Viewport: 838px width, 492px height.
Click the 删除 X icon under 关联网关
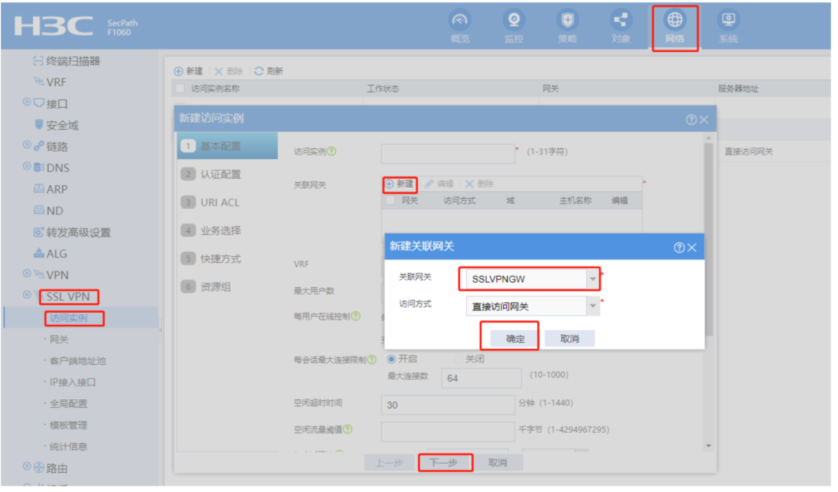(469, 184)
